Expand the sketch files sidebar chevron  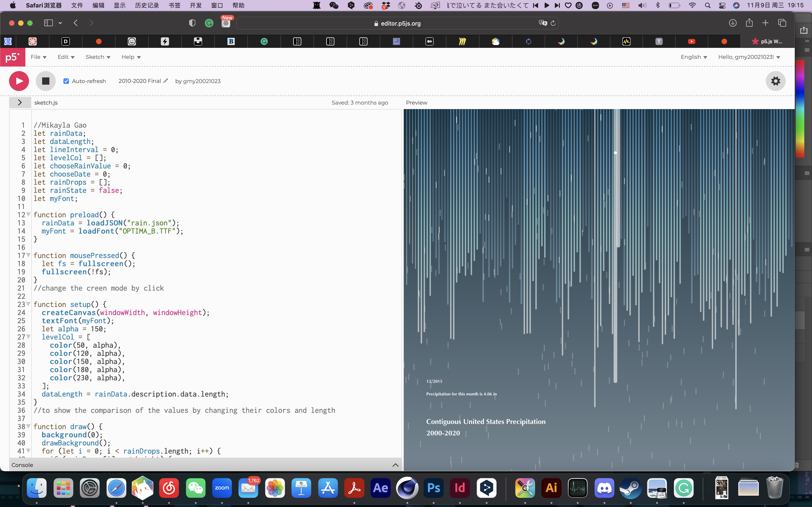coord(20,103)
